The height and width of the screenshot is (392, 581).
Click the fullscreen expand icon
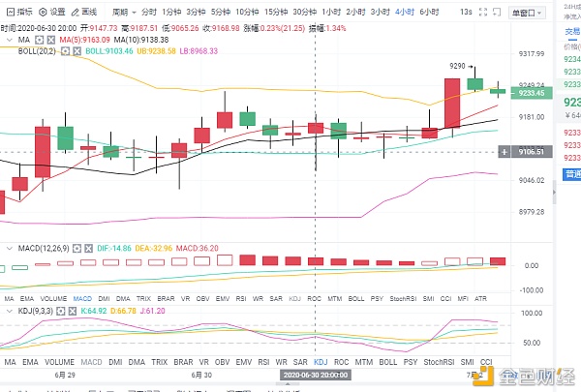point(483,13)
